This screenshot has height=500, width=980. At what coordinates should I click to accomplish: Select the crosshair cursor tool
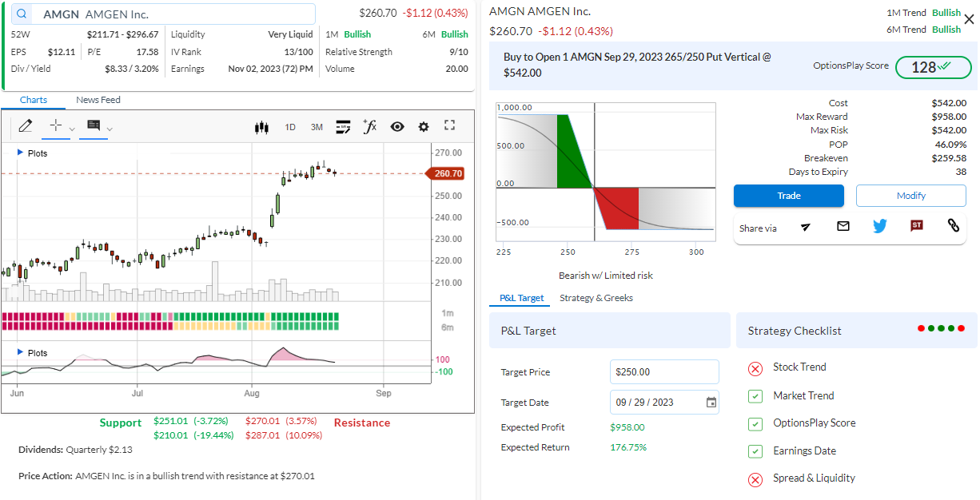(x=55, y=126)
